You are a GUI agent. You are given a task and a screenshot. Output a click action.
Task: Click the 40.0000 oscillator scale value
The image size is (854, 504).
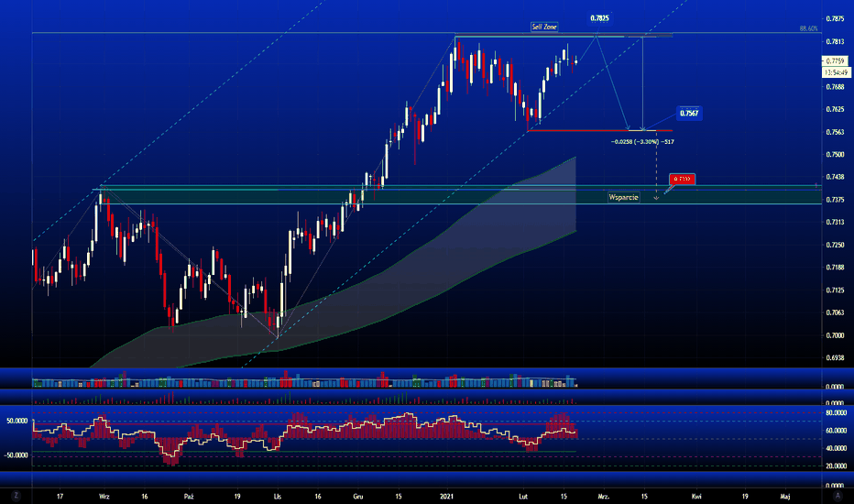click(x=836, y=448)
